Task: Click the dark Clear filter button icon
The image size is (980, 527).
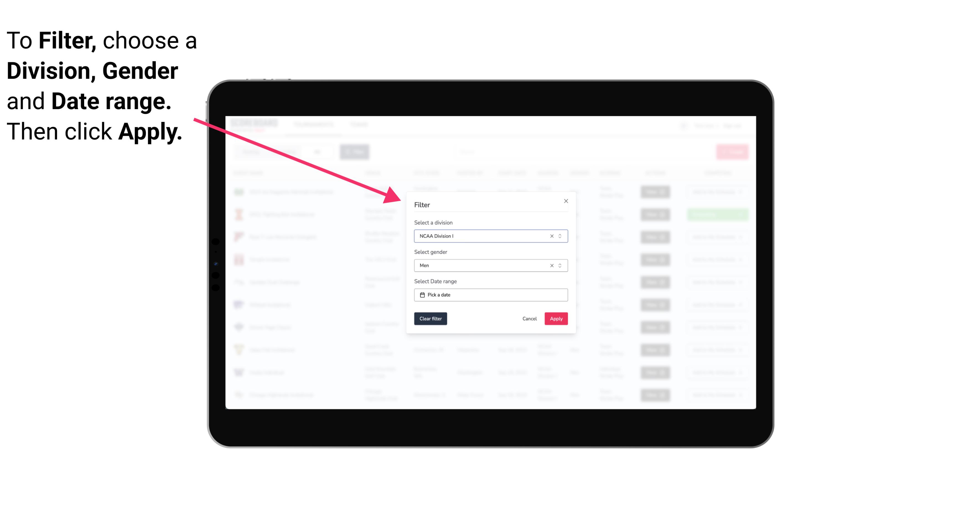Action: [431, 319]
